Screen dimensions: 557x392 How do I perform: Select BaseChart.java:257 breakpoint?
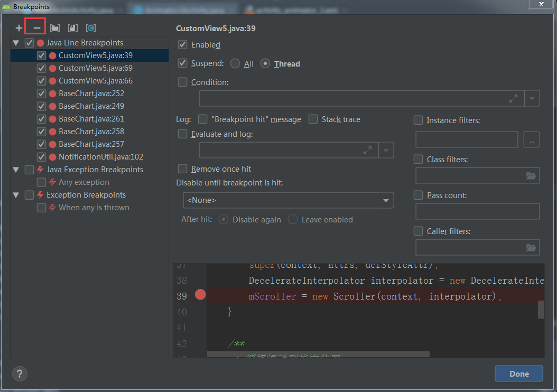(x=91, y=144)
